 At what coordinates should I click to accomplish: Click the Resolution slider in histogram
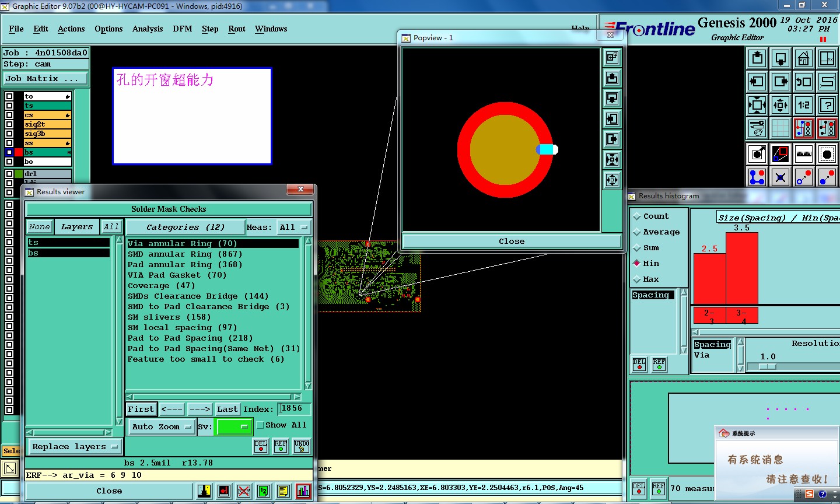pyautogui.click(x=767, y=367)
